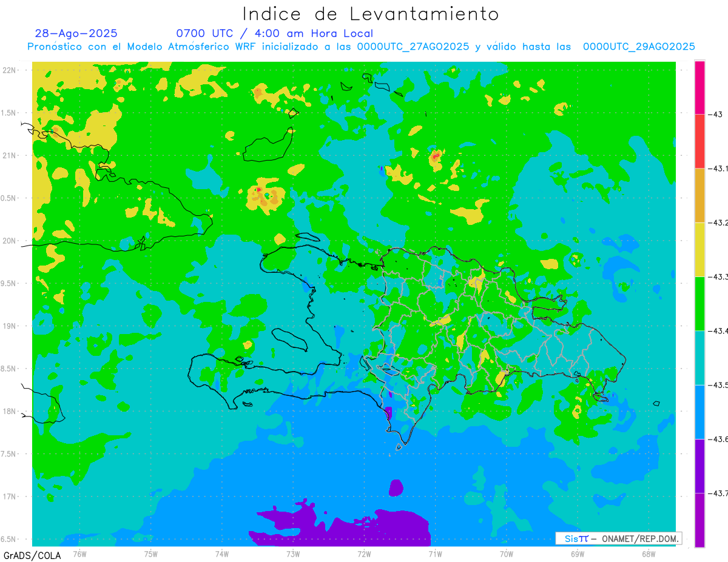This screenshot has height=562, width=728.
Task: Click the '21N' latitude label
Action: click(x=10, y=155)
